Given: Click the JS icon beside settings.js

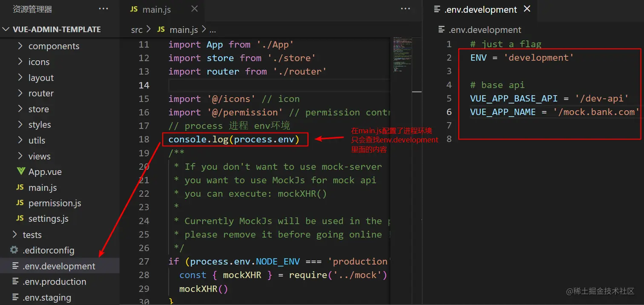Looking at the screenshot, I should point(20,219).
